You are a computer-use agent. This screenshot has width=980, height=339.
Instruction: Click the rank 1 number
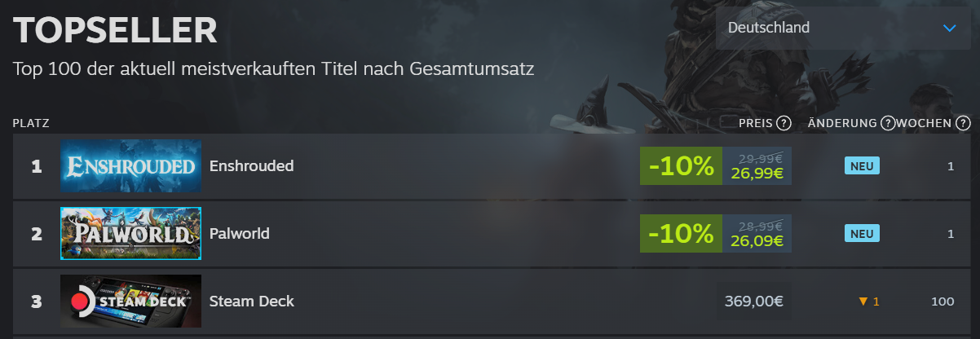point(36,166)
